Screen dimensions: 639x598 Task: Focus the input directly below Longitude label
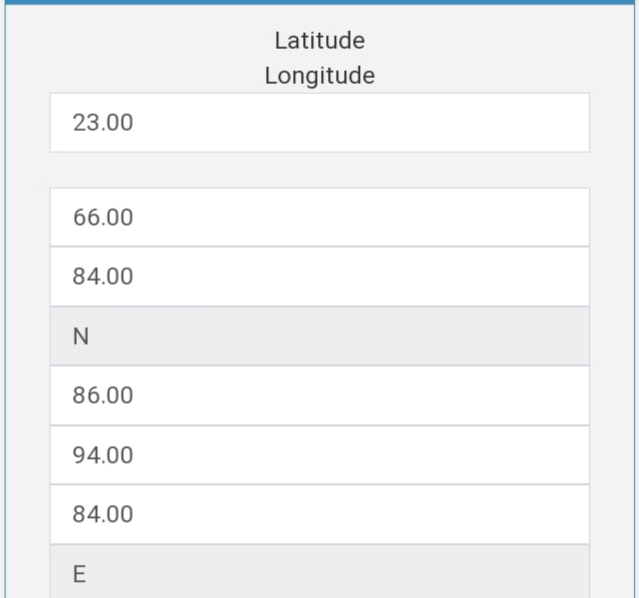[x=319, y=123]
